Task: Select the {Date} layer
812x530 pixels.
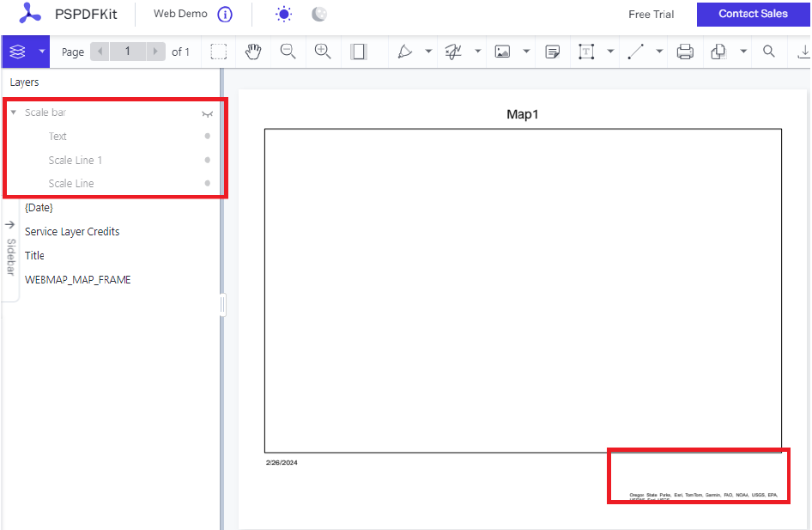Action: click(39, 208)
